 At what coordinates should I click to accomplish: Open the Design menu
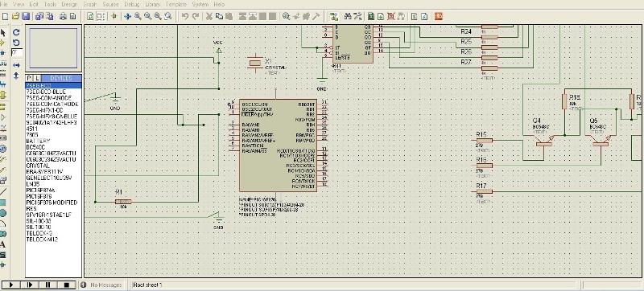coord(69,4)
